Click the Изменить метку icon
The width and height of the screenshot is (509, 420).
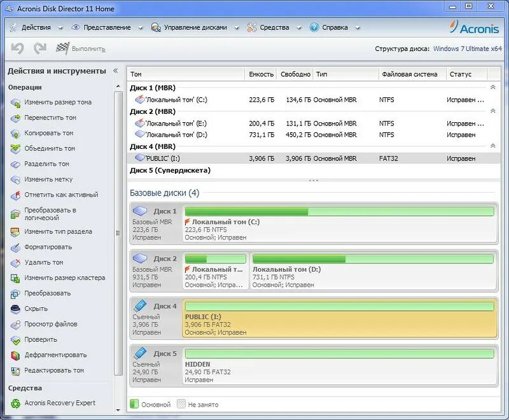point(15,179)
